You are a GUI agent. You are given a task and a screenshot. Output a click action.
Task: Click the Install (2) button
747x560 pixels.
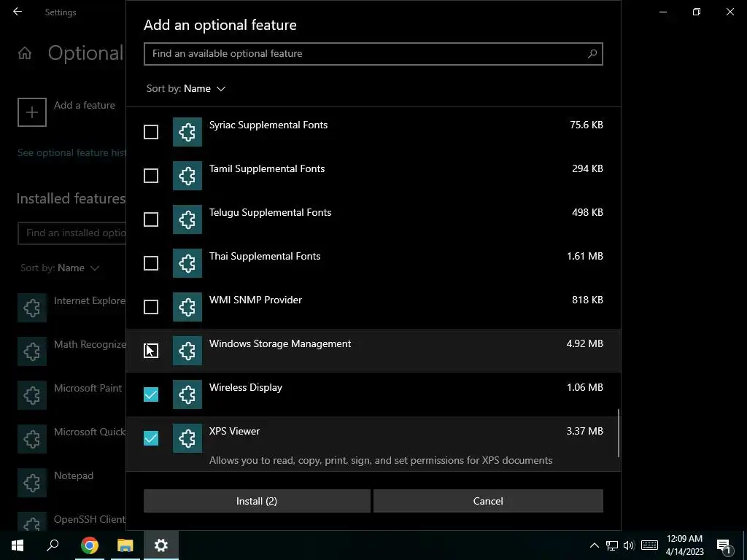pos(257,501)
